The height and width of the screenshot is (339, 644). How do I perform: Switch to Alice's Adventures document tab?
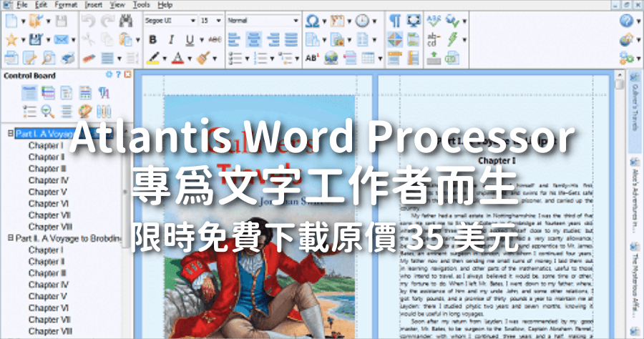click(x=635, y=197)
